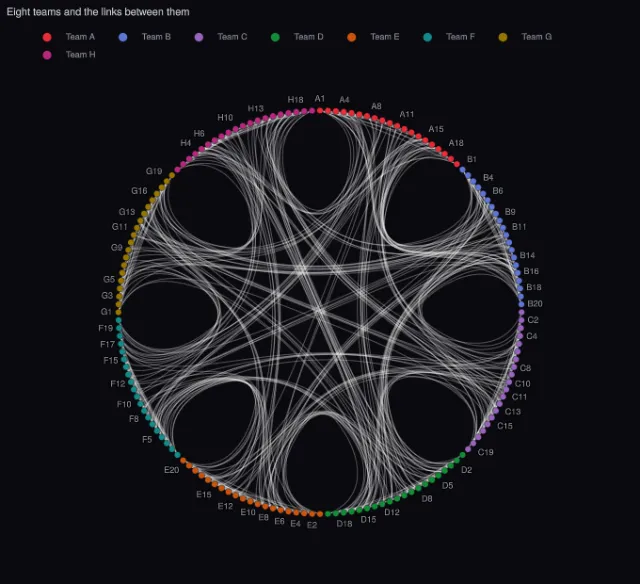The width and height of the screenshot is (640, 584).
Task: Click the D2 node label
Action: click(467, 470)
